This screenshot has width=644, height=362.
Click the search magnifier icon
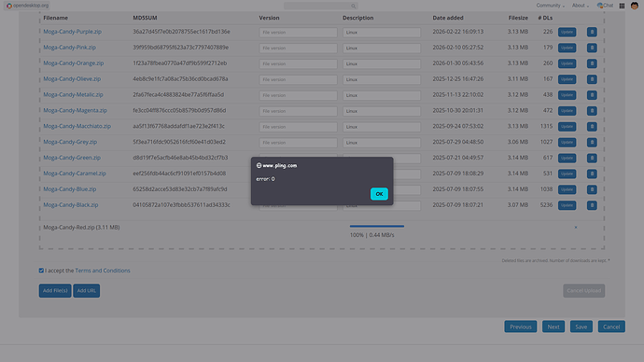coord(353,7)
